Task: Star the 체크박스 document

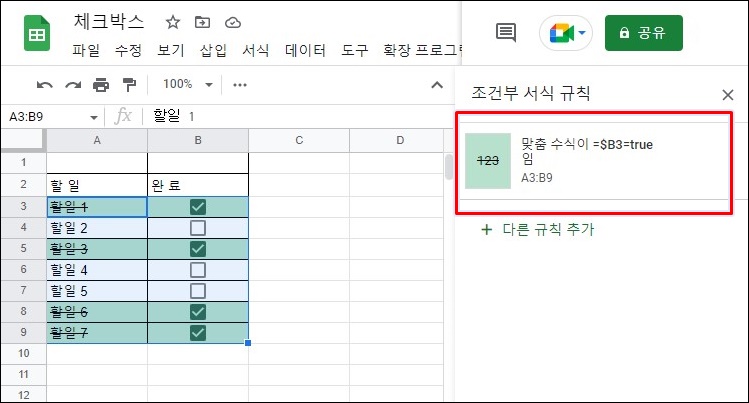Action: point(172,22)
